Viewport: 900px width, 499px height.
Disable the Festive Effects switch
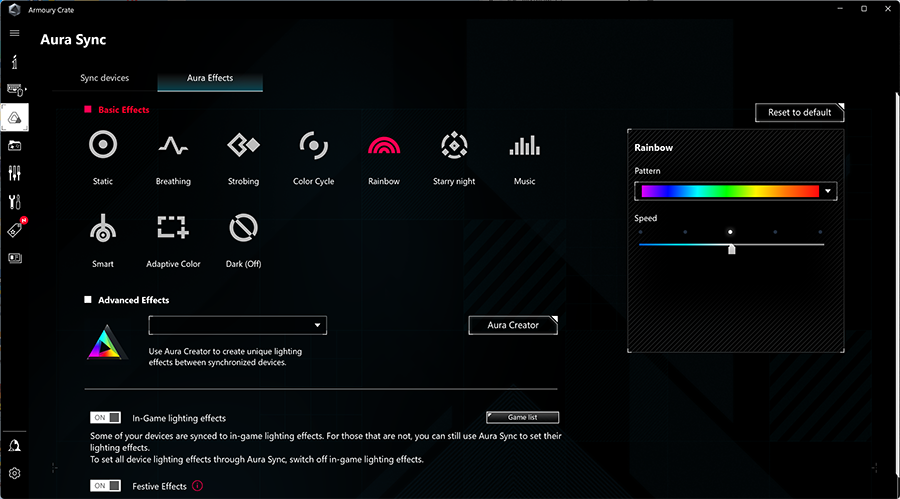coord(105,486)
